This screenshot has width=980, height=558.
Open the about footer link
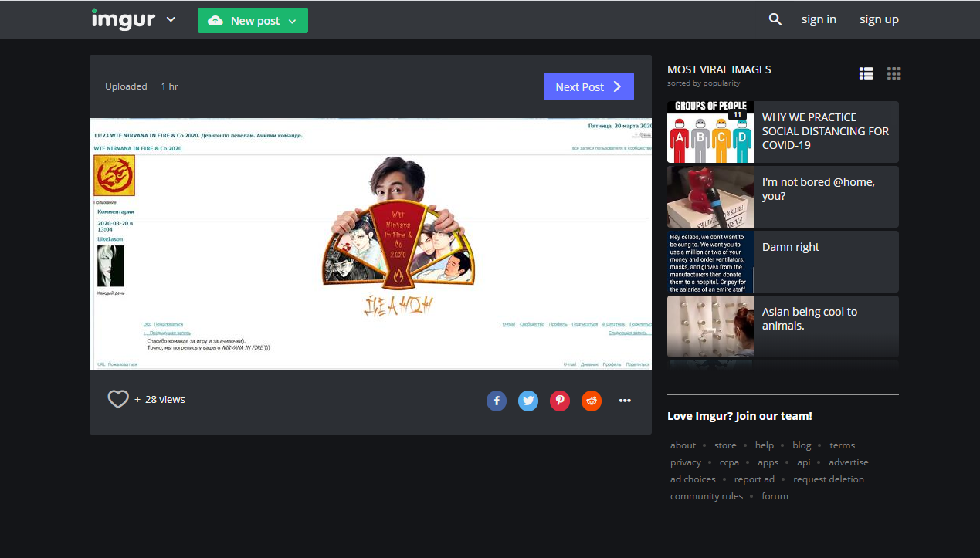683,445
